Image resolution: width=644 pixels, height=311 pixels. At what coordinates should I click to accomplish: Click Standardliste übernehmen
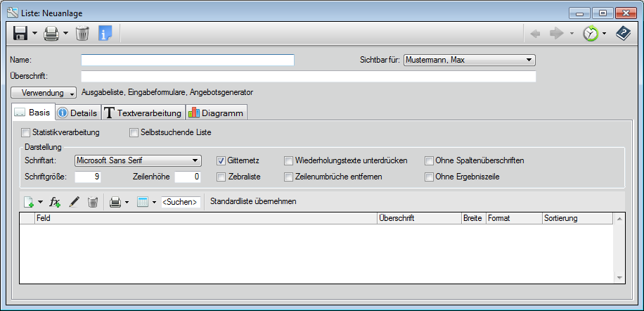coord(253,202)
